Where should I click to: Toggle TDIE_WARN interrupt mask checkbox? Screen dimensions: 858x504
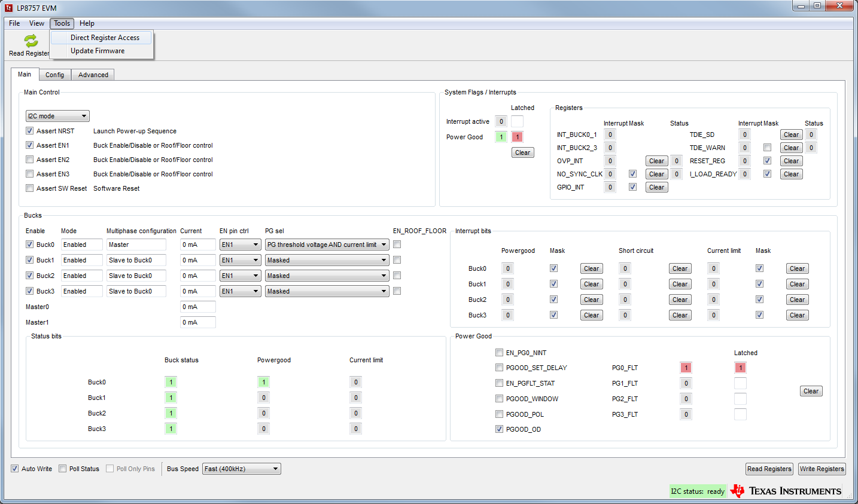tap(768, 148)
